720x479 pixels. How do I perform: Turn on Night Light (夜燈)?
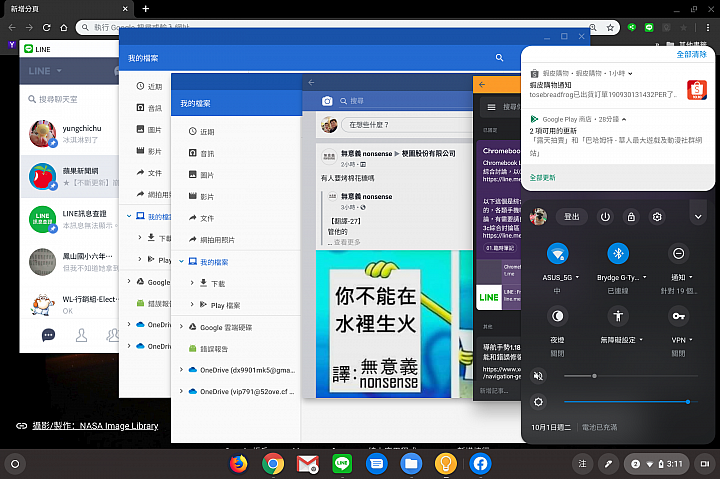click(558, 316)
